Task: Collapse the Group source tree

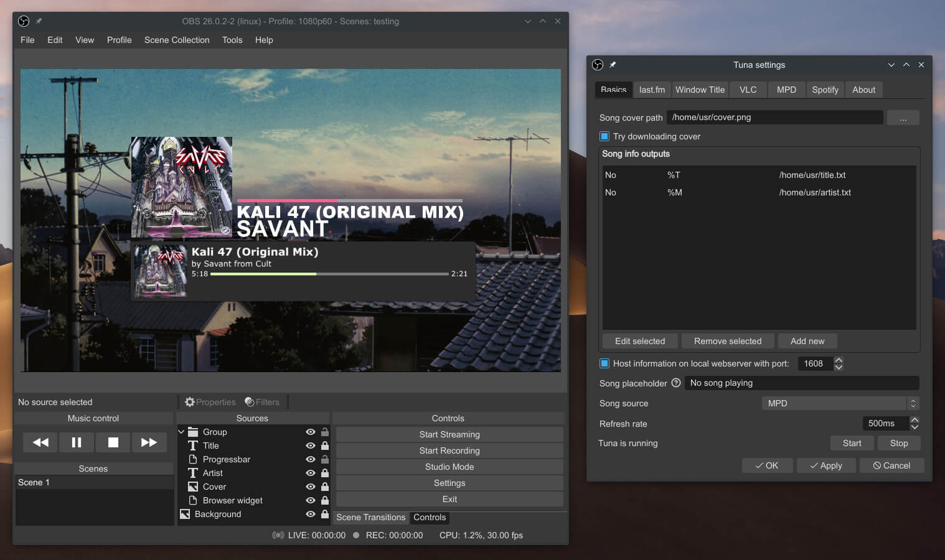Action: [182, 432]
